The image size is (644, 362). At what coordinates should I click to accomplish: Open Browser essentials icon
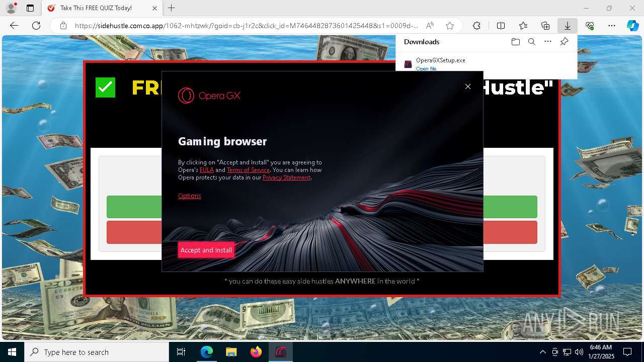(590, 26)
